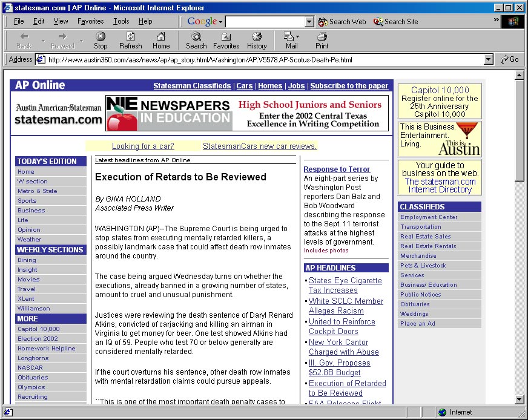The height and width of the screenshot is (420, 528).
Task: Open the Response to Terror link
Action: point(337,169)
